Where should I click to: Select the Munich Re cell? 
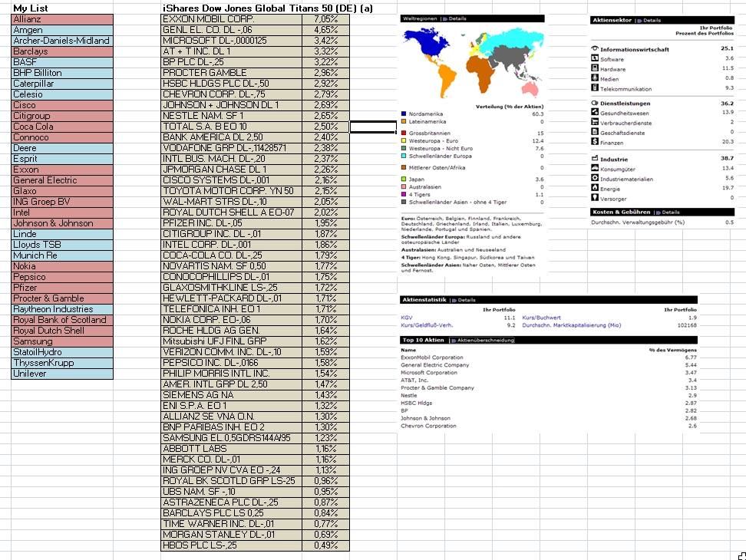62,255
